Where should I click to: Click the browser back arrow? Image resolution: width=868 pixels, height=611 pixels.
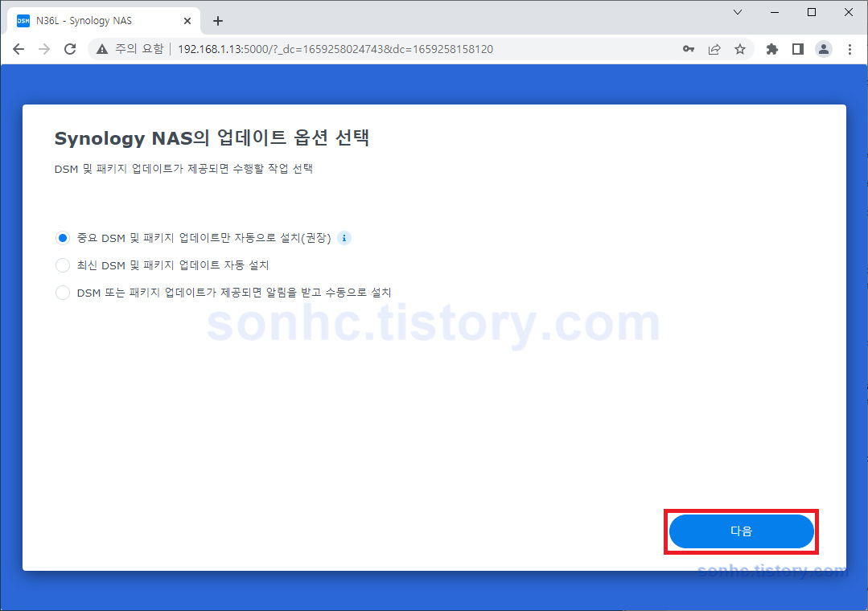[x=19, y=49]
